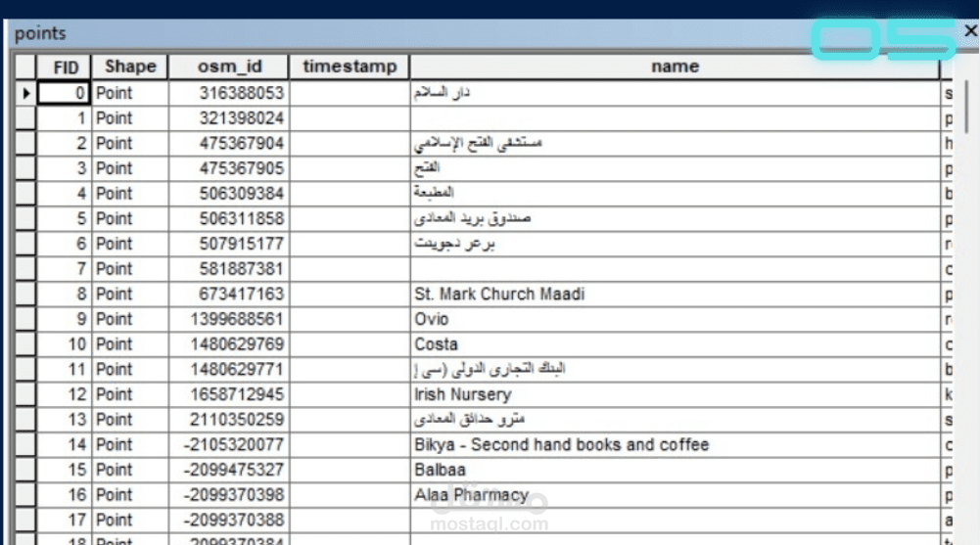Click osm_id cell -2099370388

click(x=229, y=520)
